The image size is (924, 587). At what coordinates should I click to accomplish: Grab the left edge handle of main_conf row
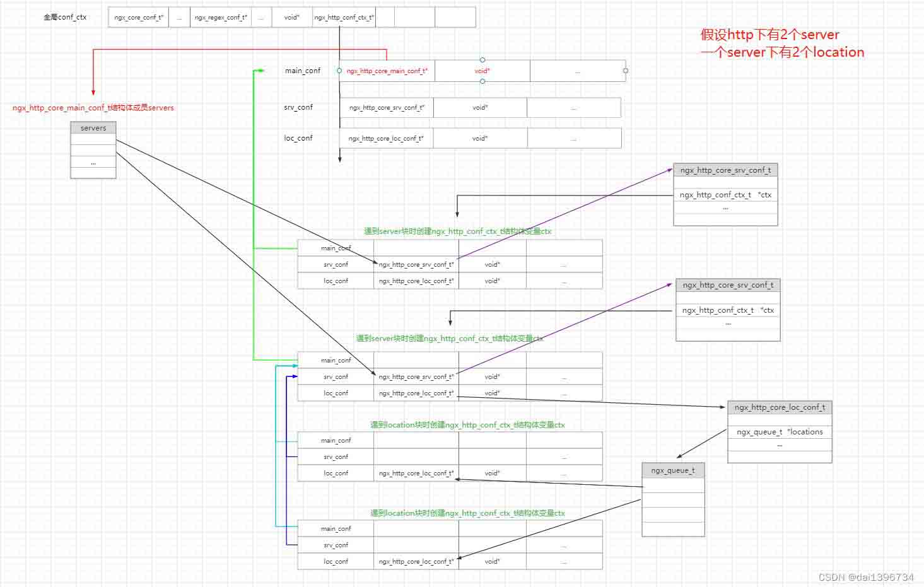pos(339,71)
